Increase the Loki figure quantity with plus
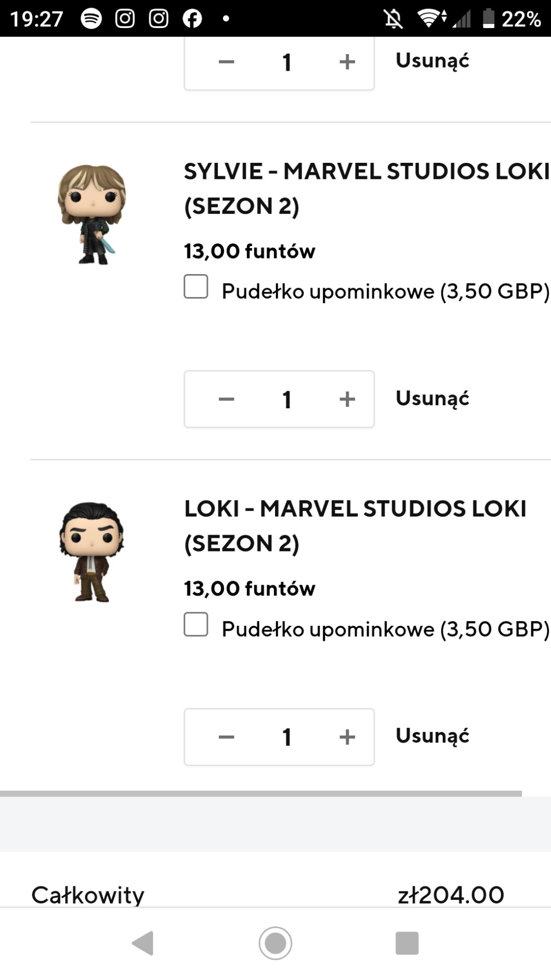This screenshot has width=551, height=980. tap(347, 737)
